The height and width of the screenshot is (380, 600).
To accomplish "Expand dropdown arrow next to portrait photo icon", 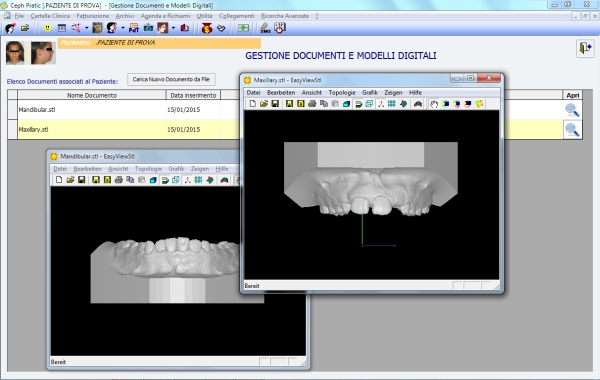I will tap(173, 28).
